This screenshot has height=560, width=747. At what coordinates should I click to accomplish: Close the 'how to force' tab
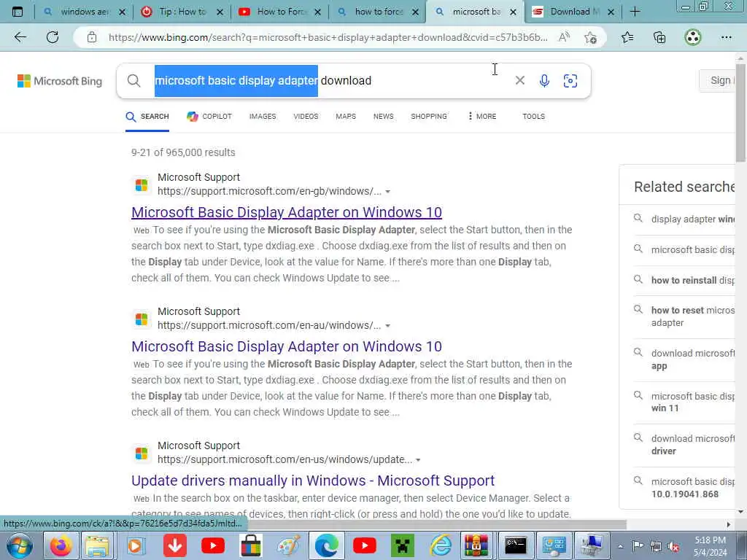(x=415, y=12)
